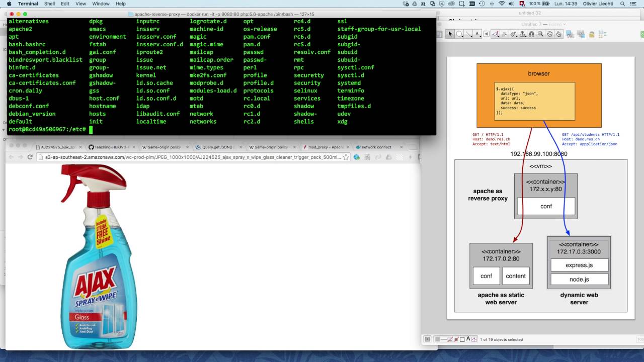Click the battery 100% indicator
644x362 pixels.
click(539, 4)
